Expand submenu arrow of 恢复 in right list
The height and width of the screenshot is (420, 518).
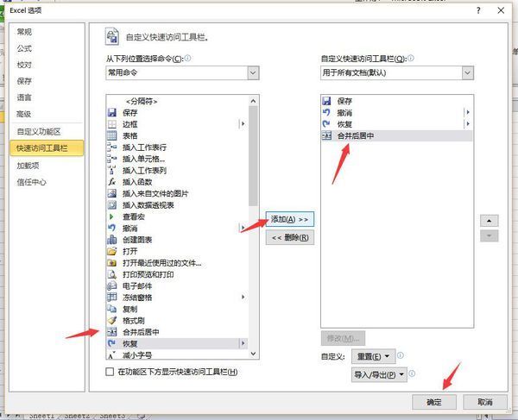[468, 124]
